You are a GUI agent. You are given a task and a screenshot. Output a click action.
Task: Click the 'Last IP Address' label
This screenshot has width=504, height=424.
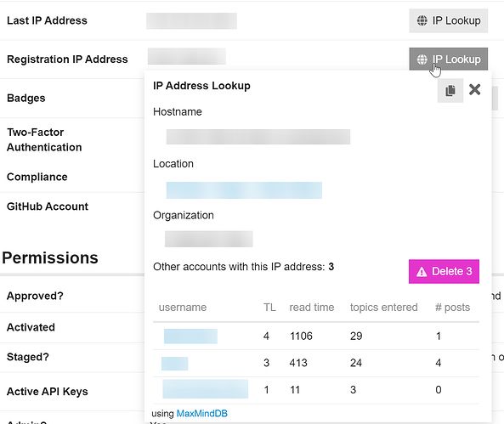tap(47, 20)
